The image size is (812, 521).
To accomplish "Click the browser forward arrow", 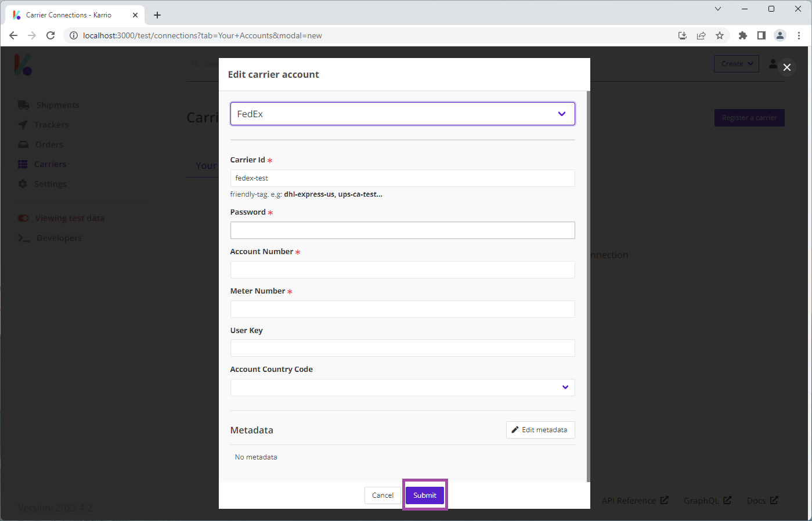I will coord(32,35).
